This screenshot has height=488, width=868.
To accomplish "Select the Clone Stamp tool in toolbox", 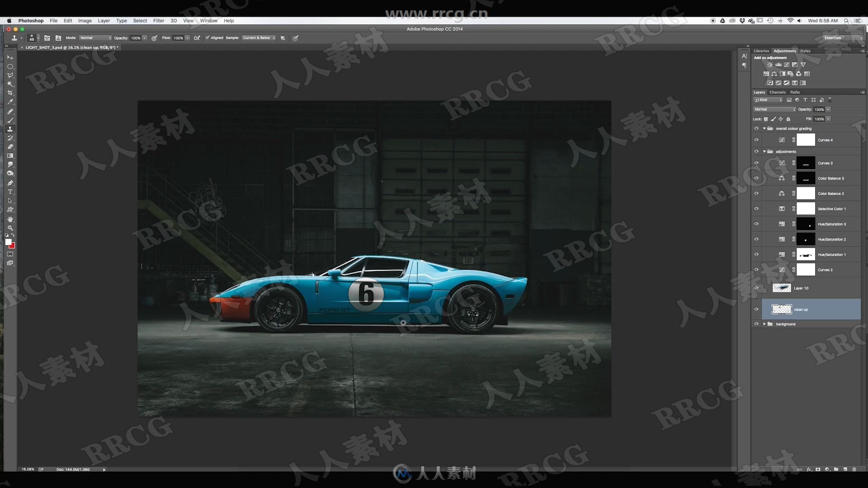I will coord(10,129).
